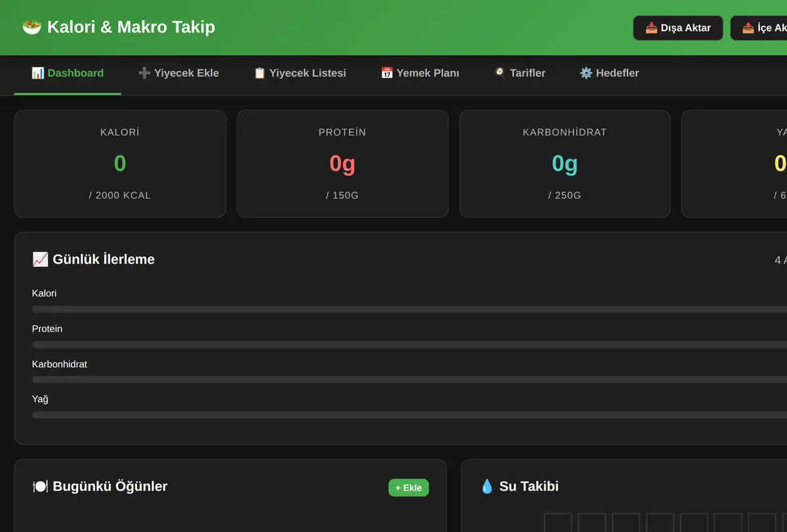The width and height of the screenshot is (787, 532).
Task: Click the Bugünkü Öğünler heading text
Action: 110,486
